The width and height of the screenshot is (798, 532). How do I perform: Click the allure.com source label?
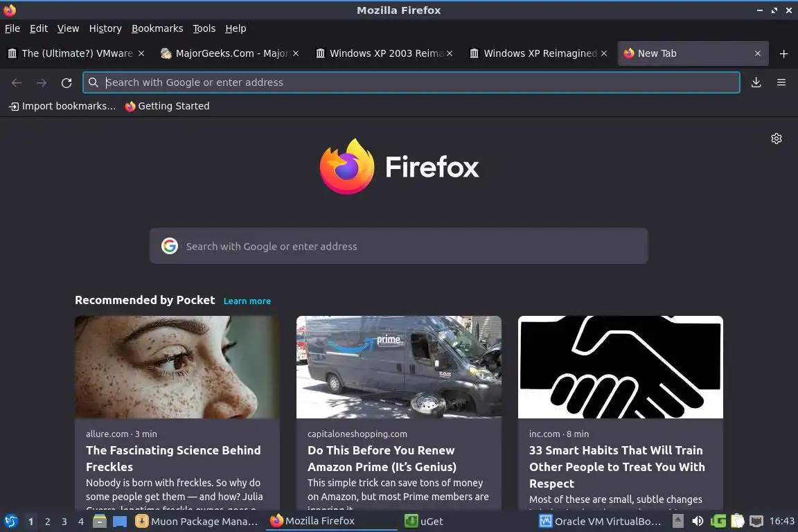107,434
